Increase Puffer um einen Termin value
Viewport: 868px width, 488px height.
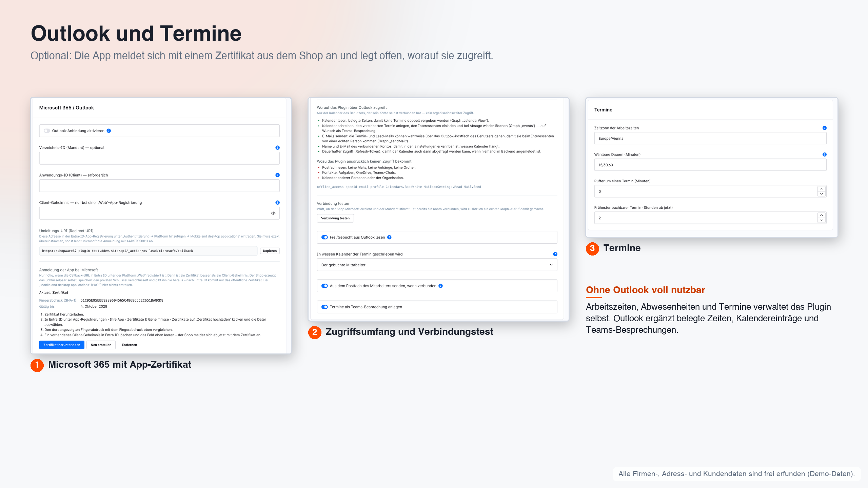point(822,189)
